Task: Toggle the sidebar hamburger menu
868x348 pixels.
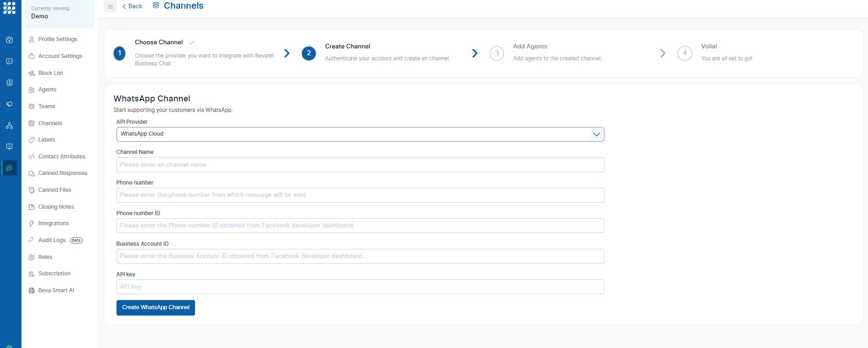Action: (x=110, y=6)
